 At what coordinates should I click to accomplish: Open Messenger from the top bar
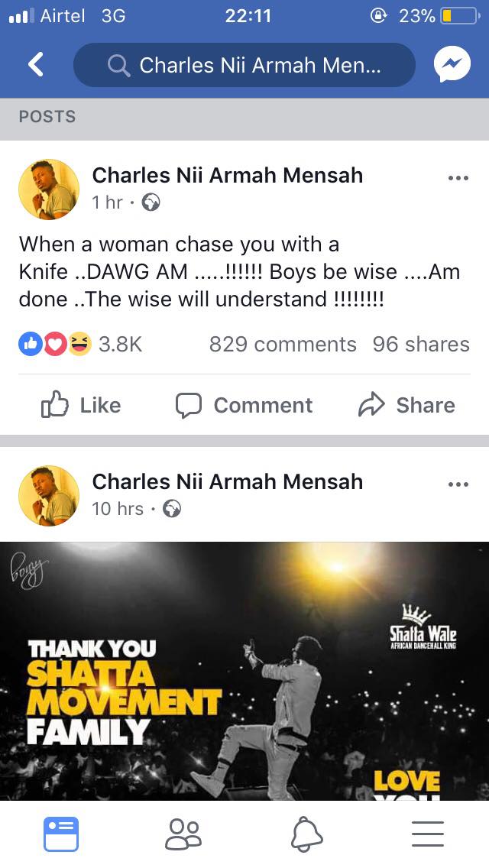point(452,65)
